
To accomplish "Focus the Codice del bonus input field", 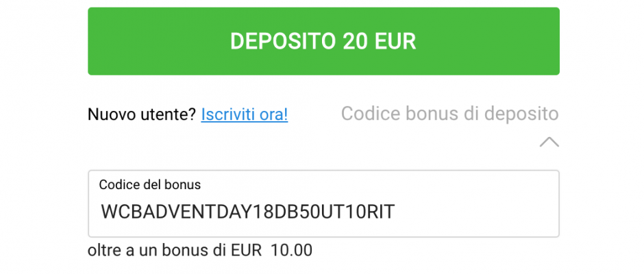I will (323, 203).
